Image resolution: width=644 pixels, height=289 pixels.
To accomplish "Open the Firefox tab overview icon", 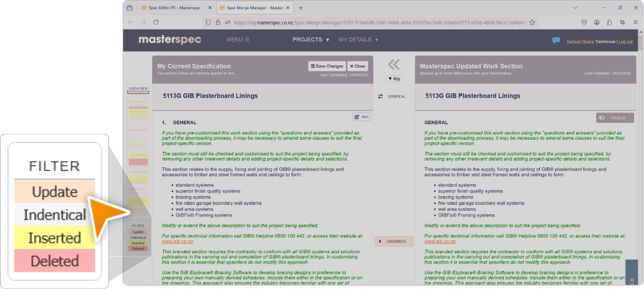I will point(130,8).
